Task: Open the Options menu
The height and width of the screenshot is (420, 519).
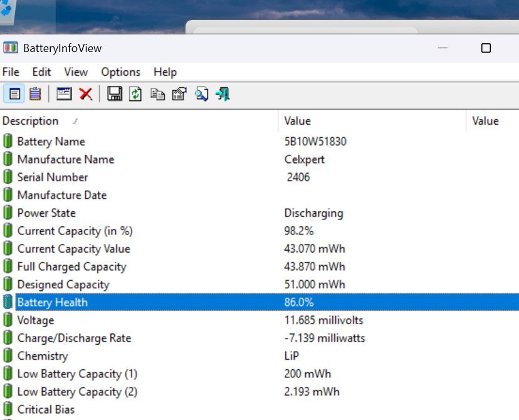Action: click(120, 72)
